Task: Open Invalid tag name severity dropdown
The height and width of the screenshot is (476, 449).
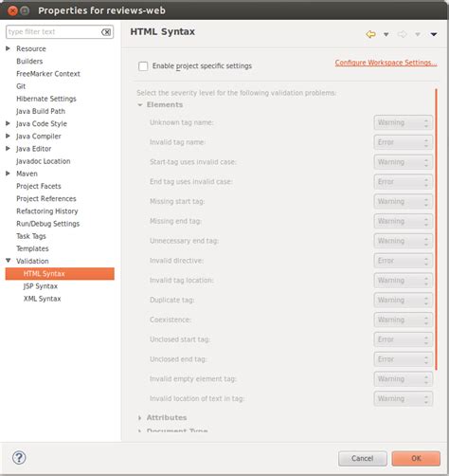Action: pos(404,142)
